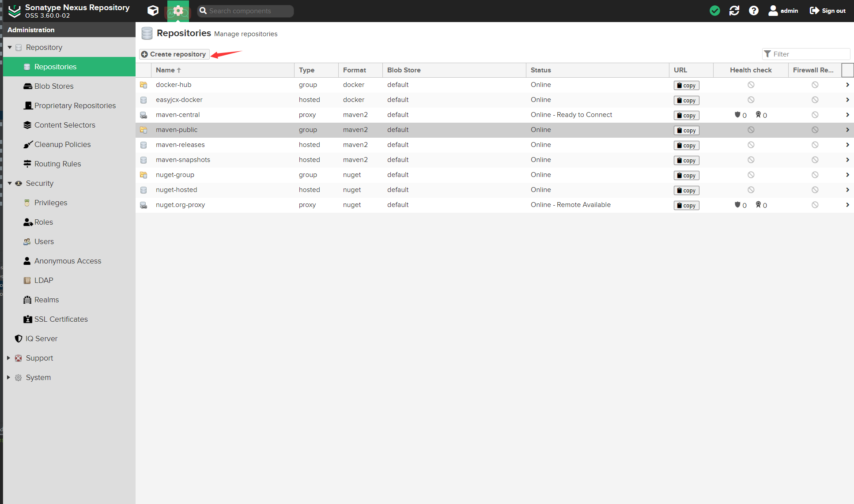
Task: Open the admin user account
Action: [783, 11]
